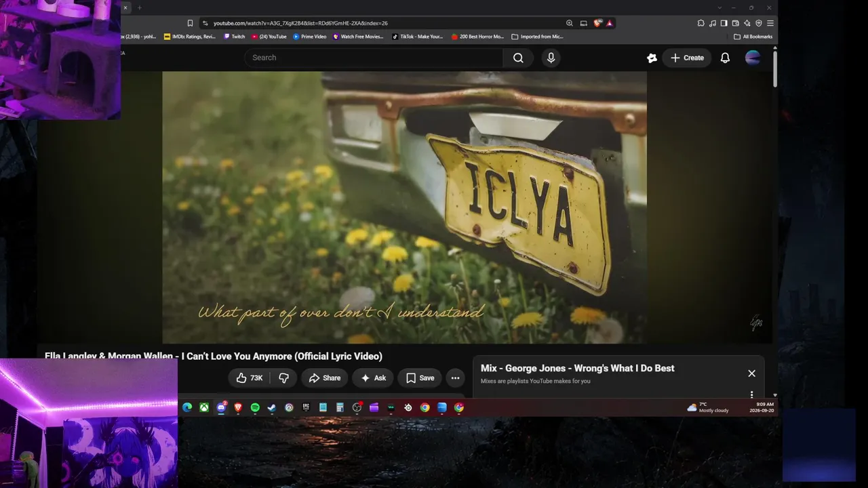Toggle the Brave sidebar panel

click(x=724, y=23)
